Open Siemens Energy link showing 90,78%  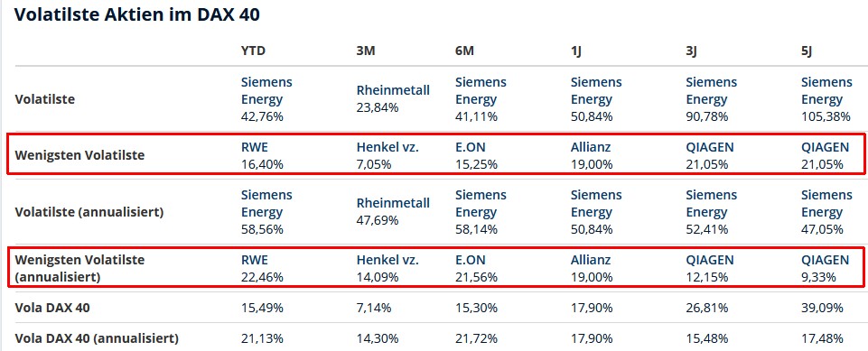tap(712, 90)
